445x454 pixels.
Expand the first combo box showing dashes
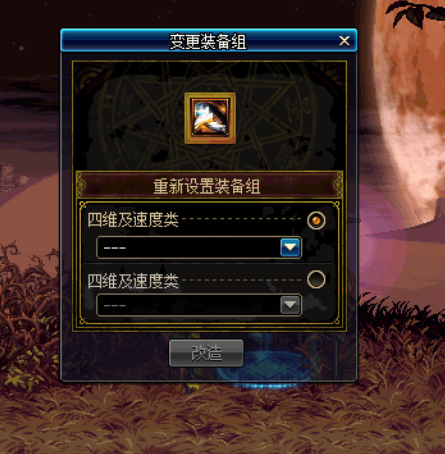[199, 248]
